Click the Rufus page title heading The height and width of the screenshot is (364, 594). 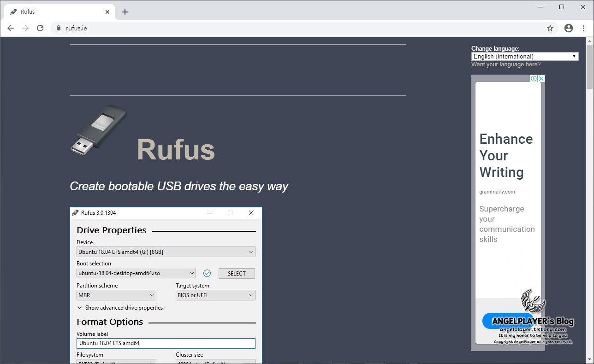point(176,150)
